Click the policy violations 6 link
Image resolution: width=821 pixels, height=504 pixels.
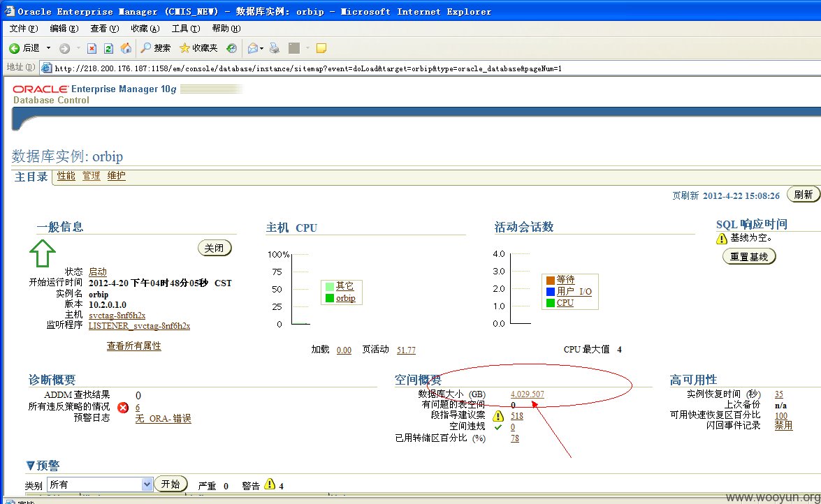[138, 407]
